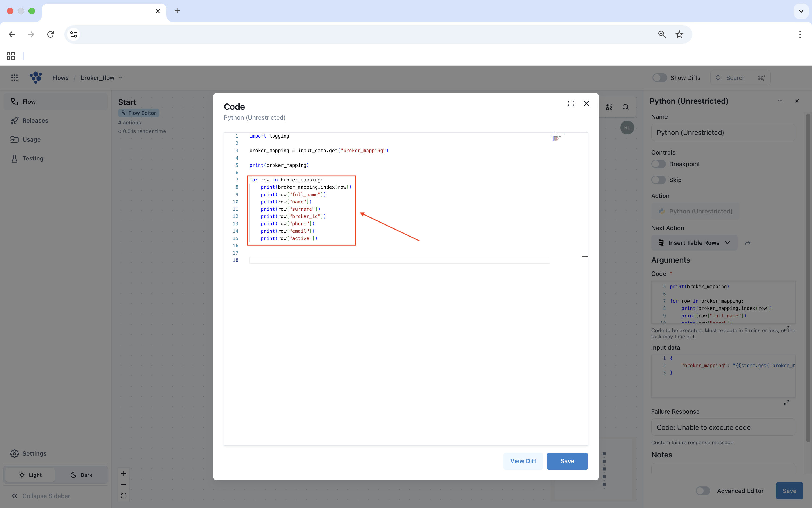Go forward in browser history
The image size is (812, 508).
point(31,34)
